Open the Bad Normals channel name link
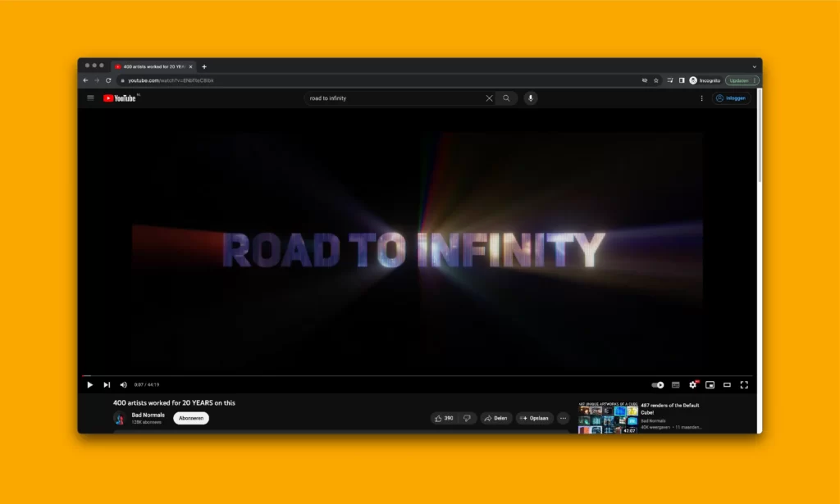Viewport: 840px width, 504px height. coord(148,415)
